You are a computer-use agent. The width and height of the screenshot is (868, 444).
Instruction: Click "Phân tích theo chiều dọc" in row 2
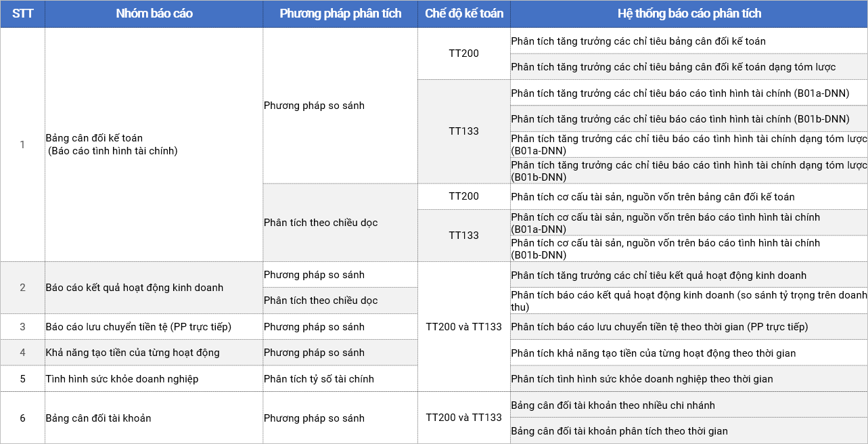click(x=321, y=301)
